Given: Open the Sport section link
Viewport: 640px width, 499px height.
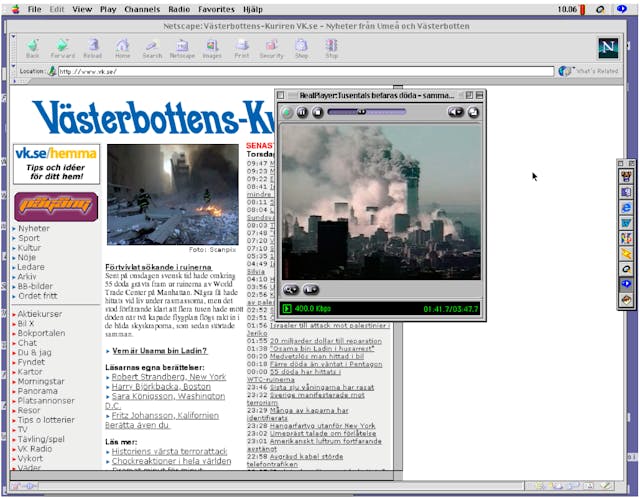Looking at the screenshot, I should pos(29,238).
